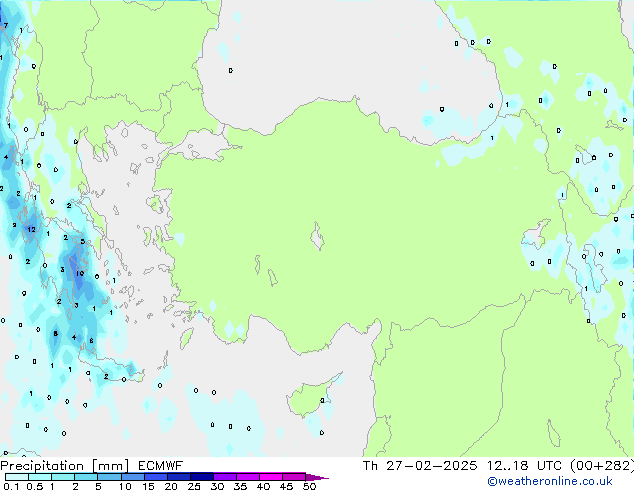The image size is (634, 490).
Task: Click the 'Precipitation [mm]' legend title
Action: click(x=65, y=466)
